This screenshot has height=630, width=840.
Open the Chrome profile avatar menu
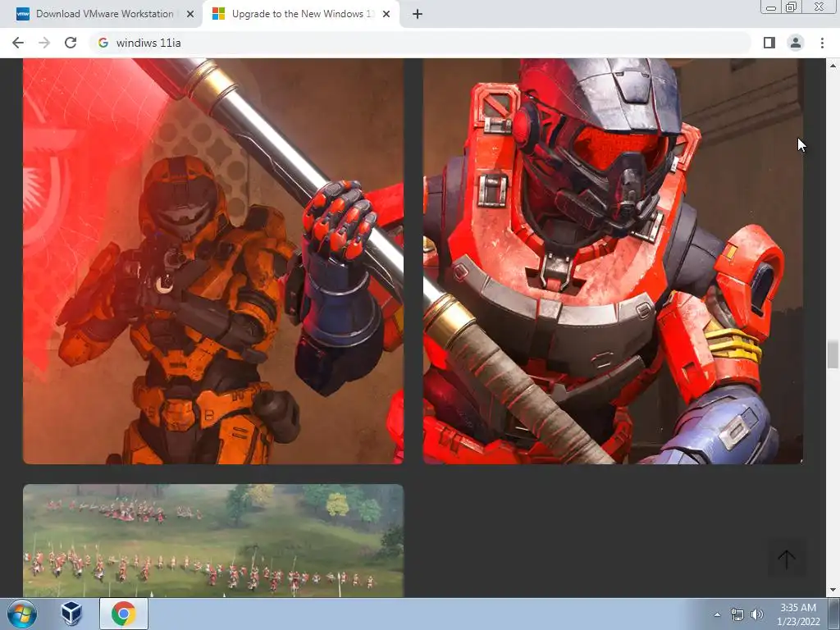796,43
